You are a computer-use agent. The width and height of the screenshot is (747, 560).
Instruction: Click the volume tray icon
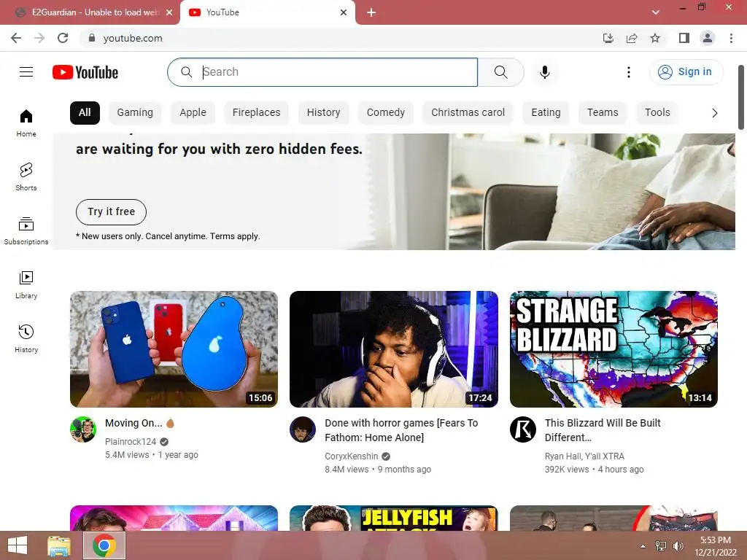[678, 546]
